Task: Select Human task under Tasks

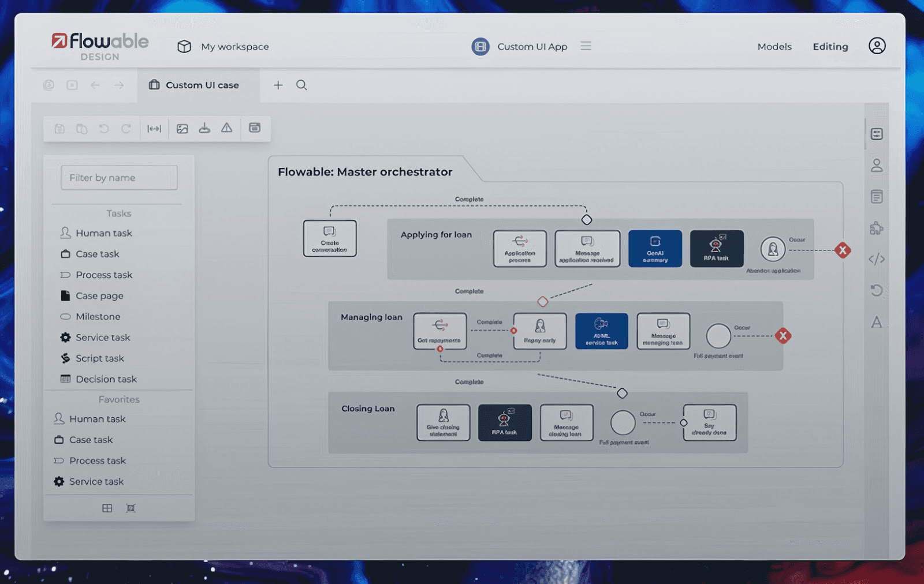Action: (97, 233)
